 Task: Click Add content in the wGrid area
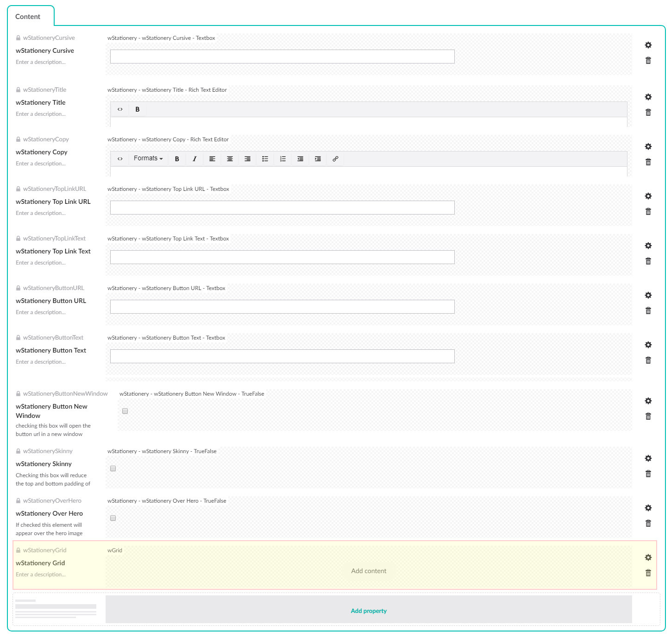(x=369, y=571)
